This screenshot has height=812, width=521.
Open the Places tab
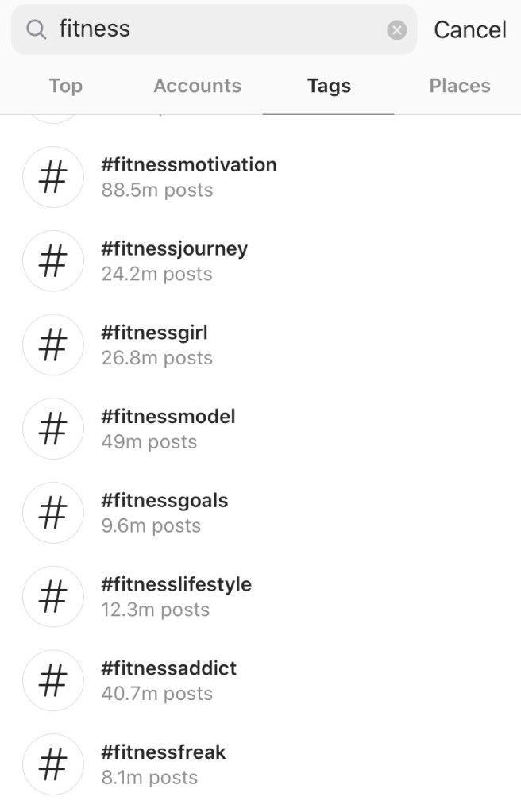[460, 86]
